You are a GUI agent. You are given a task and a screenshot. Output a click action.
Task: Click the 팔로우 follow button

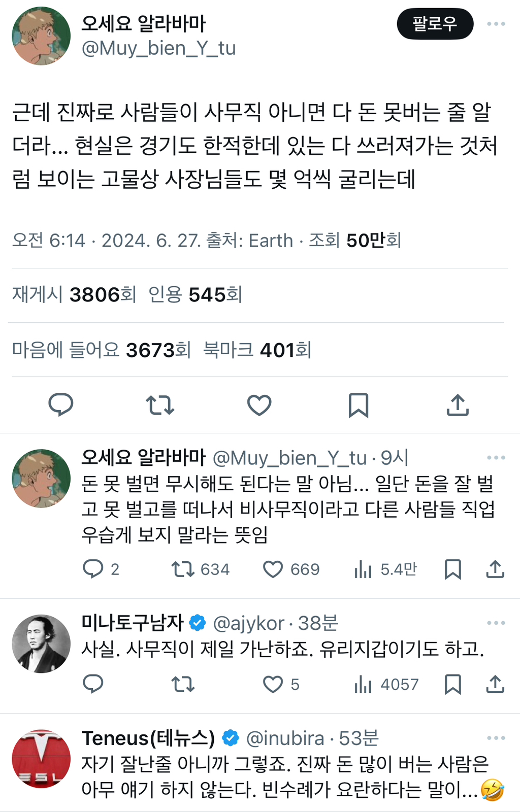(x=435, y=24)
